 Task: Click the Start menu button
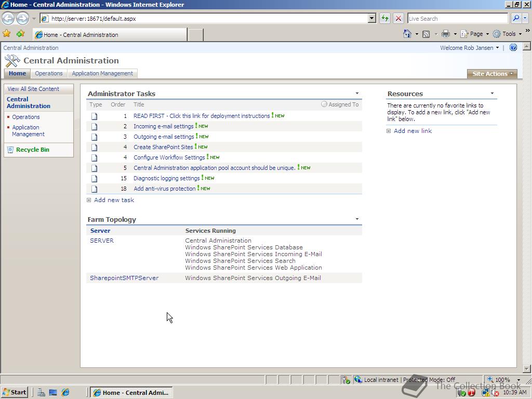click(x=14, y=393)
